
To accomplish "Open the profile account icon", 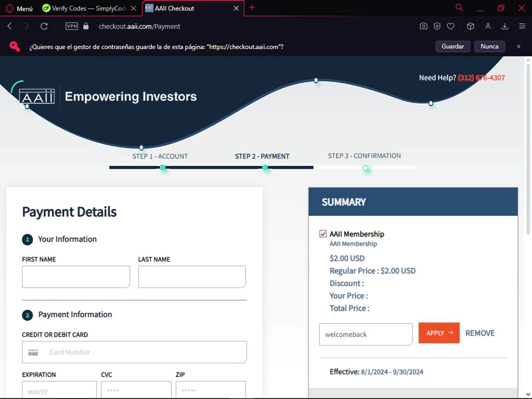I will pyautogui.click(x=488, y=26).
